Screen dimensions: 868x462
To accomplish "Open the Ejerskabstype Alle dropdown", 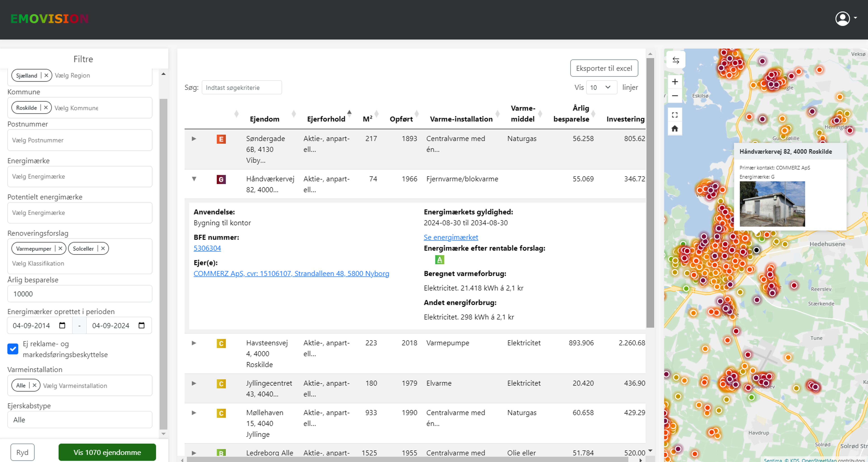I will (80, 420).
